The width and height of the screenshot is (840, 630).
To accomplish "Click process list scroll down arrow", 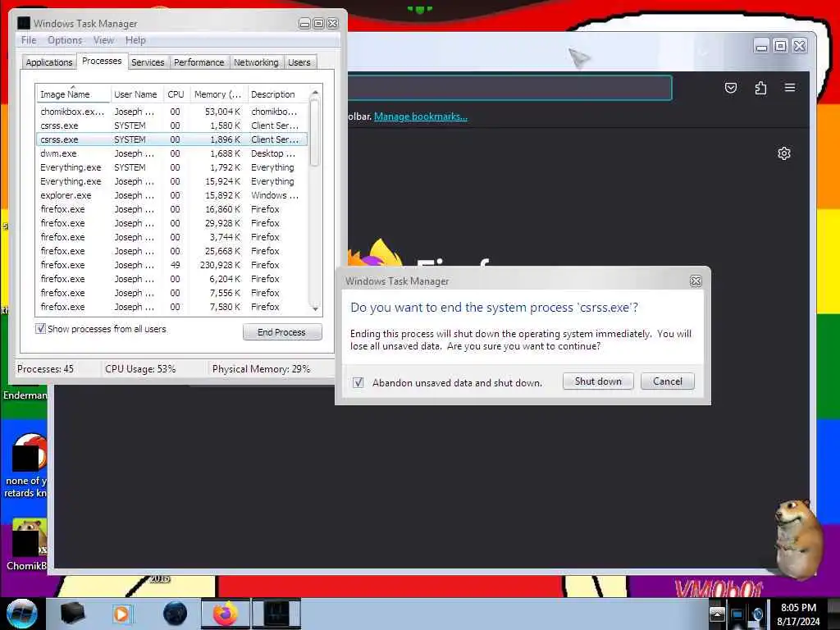I will click(x=315, y=308).
